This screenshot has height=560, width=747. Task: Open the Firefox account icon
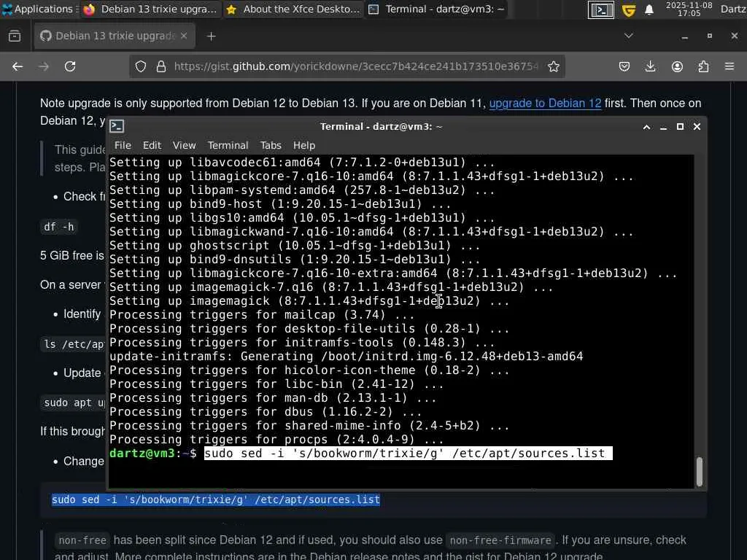pos(677,66)
